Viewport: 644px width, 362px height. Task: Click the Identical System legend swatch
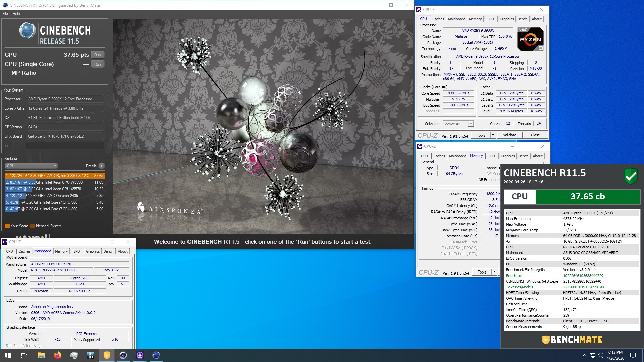click(x=32, y=226)
